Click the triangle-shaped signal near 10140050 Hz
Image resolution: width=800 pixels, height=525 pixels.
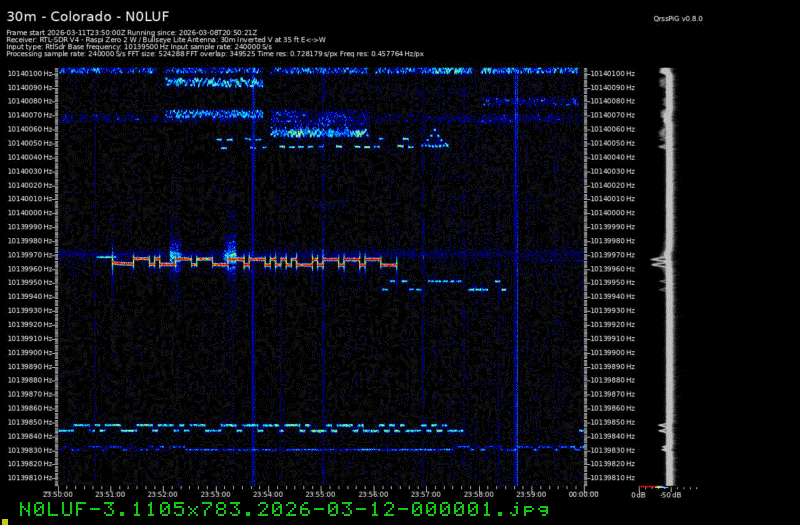[x=434, y=140]
